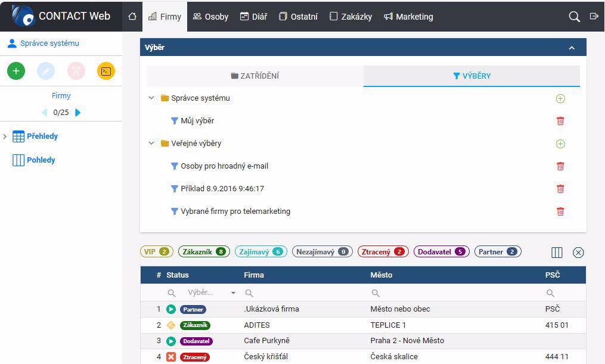Select the Můj výběr filter

(193, 121)
